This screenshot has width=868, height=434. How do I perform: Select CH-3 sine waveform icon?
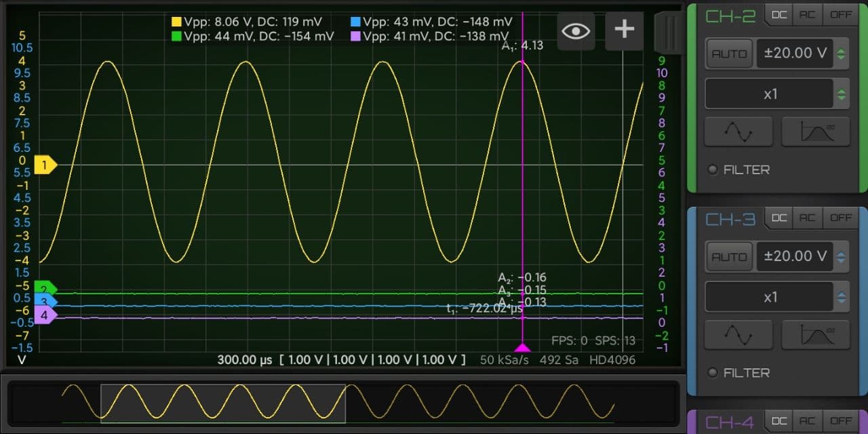[738, 335]
